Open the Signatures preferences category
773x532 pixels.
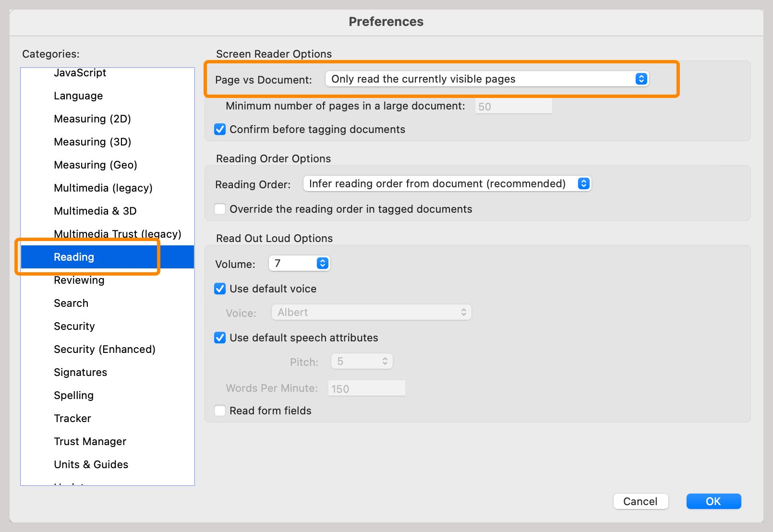pos(81,373)
